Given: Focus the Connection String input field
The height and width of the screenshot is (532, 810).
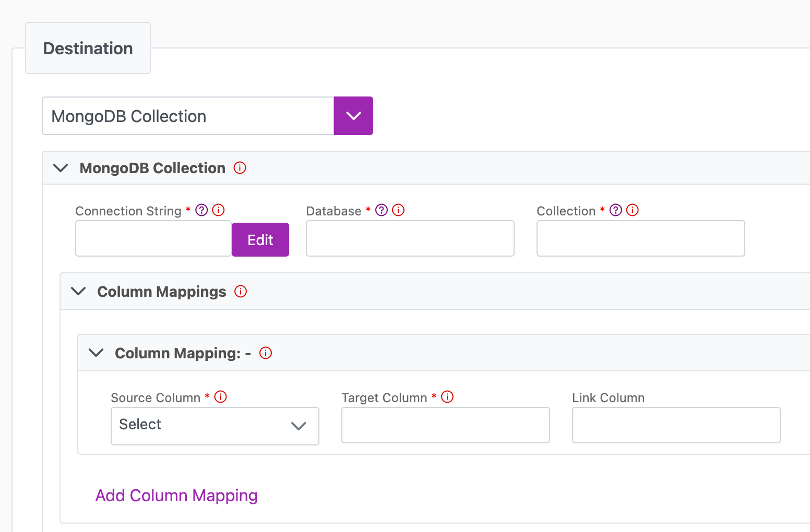Looking at the screenshot, I should [x=153, y=238].
